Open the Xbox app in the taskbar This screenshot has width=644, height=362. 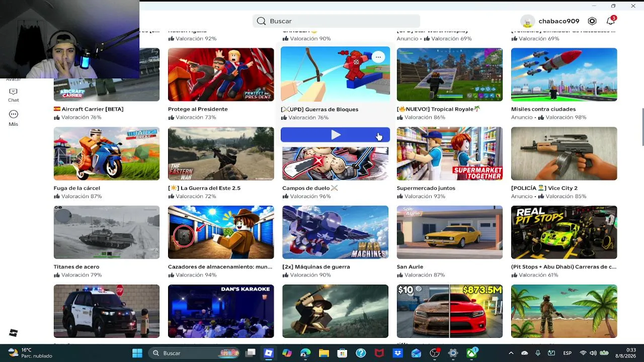tap(471, 353)
